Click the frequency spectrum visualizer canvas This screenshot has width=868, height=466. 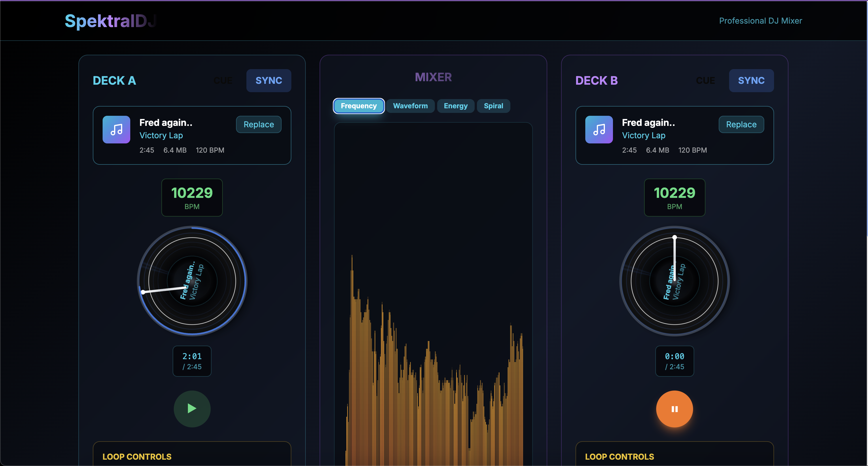433,293
